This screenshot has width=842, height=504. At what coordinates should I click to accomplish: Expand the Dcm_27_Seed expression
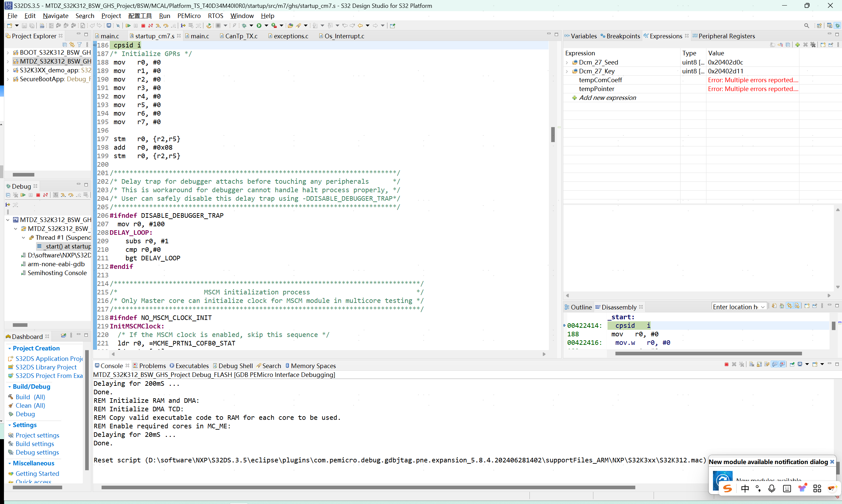[x=567, y=62]
